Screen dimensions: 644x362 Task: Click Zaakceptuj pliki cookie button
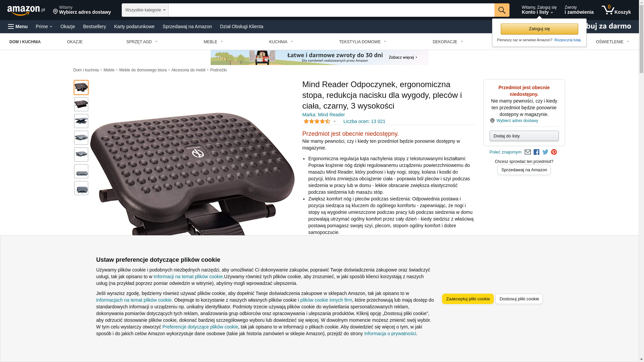click(x=468, y=299)
